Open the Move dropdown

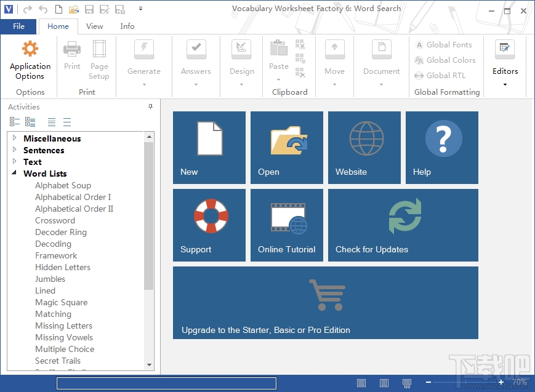pos(334,84)
